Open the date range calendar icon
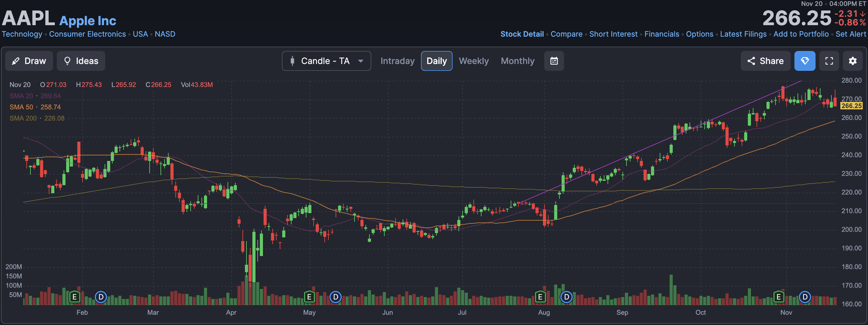 (x=554, y=61)
